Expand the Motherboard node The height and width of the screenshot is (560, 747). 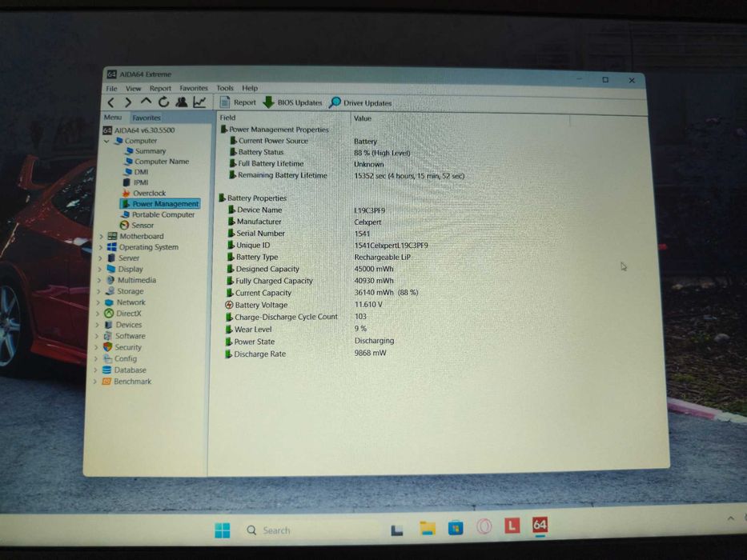101,236
